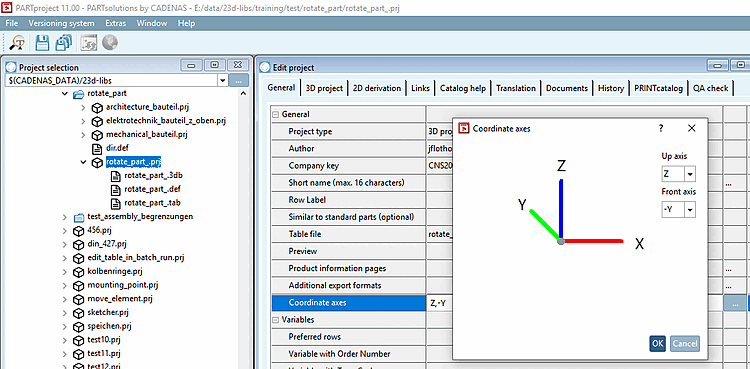Open the Up axis dropdown
Screen dimensions: 750x369
pos(690,174)
